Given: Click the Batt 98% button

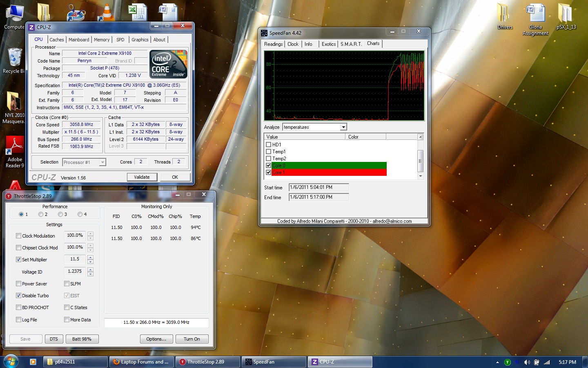Looking at the screenshot, I should [x=82, y=339].
